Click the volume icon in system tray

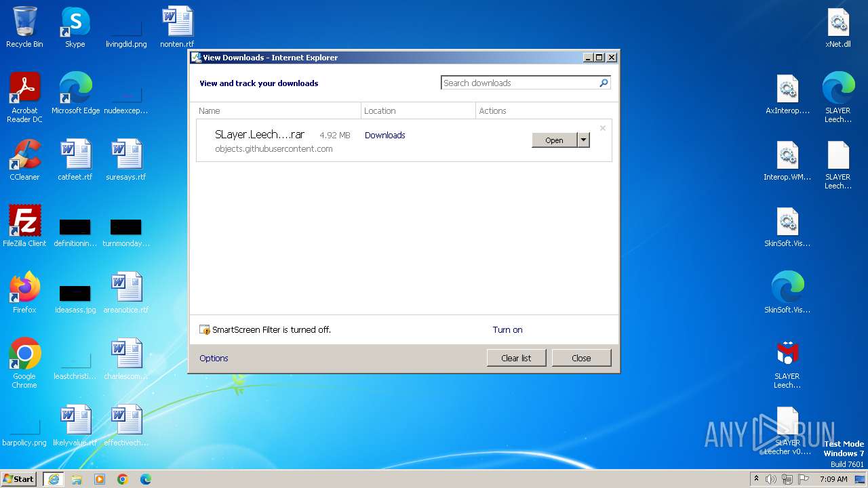pos(771,479)
